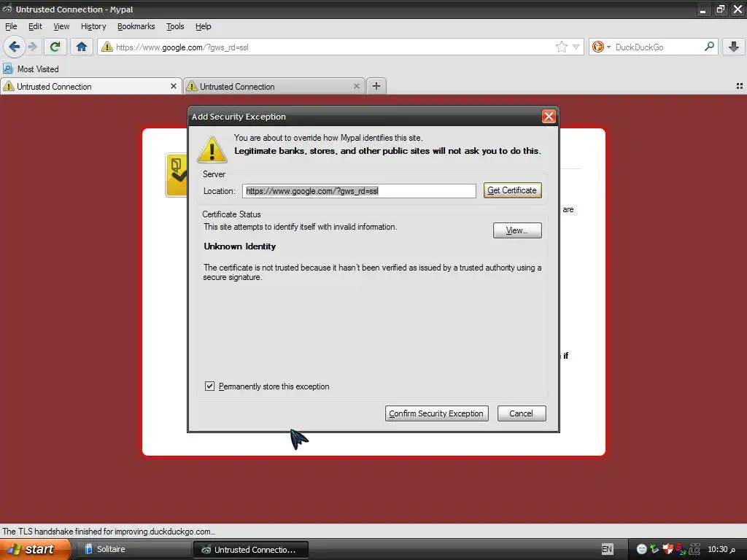
Task: Click the View… certificate button
Action: (517, 230)
